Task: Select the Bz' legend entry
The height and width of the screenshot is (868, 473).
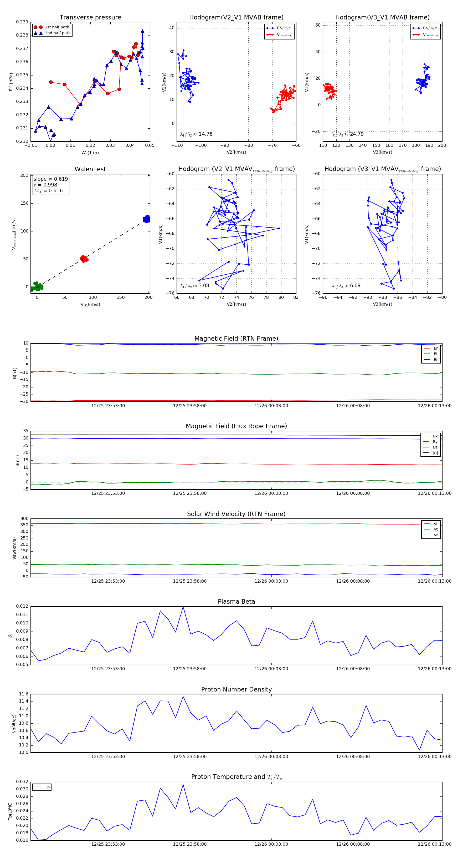Action: pos(431,447)
